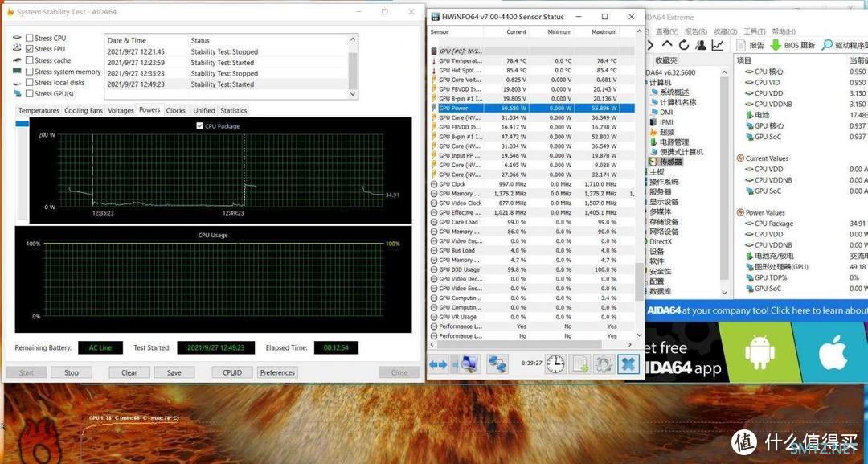
Task: Select 收藏夹 favorites tab
Action: click(666, 60)
